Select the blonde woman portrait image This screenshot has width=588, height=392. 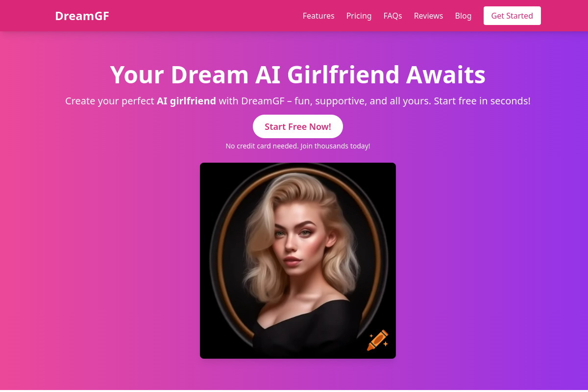(298, 261)
